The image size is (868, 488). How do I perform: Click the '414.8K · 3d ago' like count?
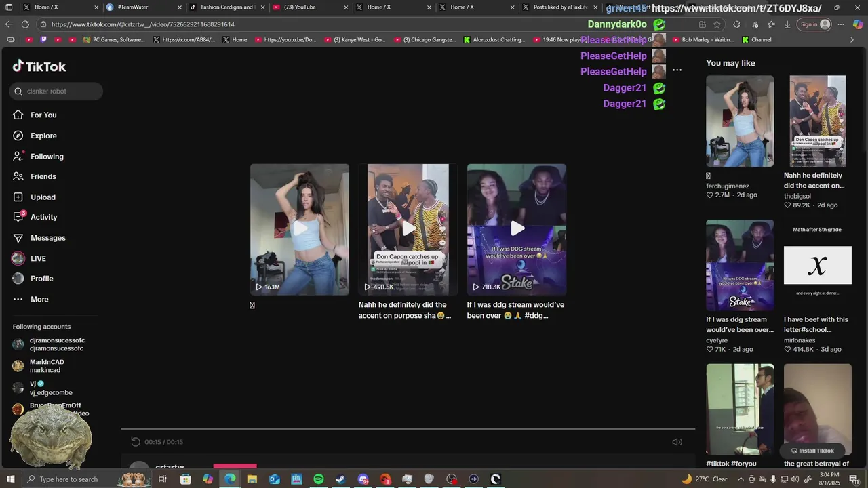[812, 350]
